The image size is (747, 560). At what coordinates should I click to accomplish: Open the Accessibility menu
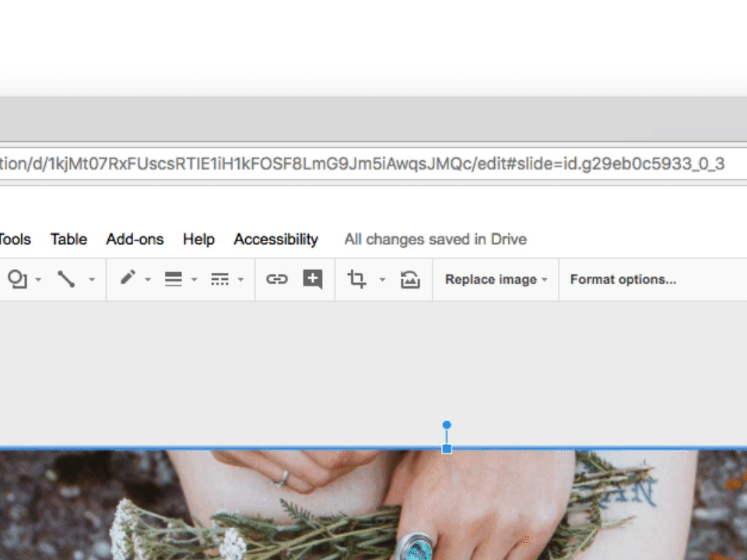(275, 240)
